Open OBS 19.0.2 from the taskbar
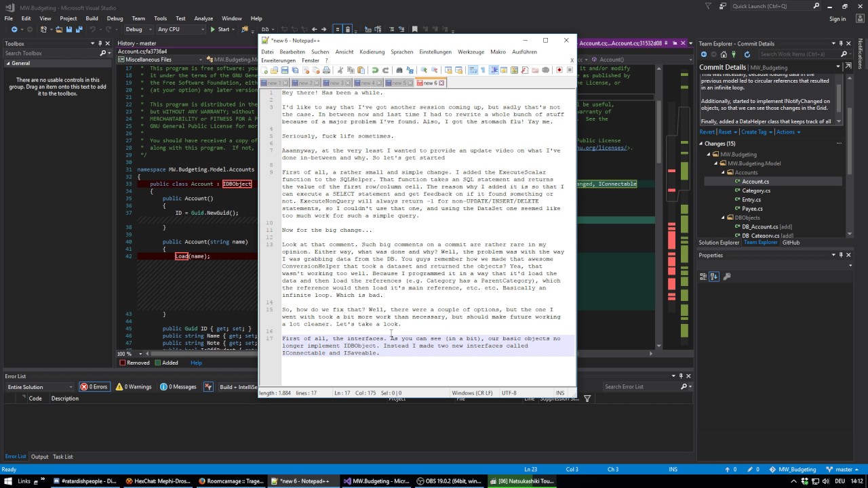Image resolution: width=868 pixels, height=488 pixels. [449, 481]
